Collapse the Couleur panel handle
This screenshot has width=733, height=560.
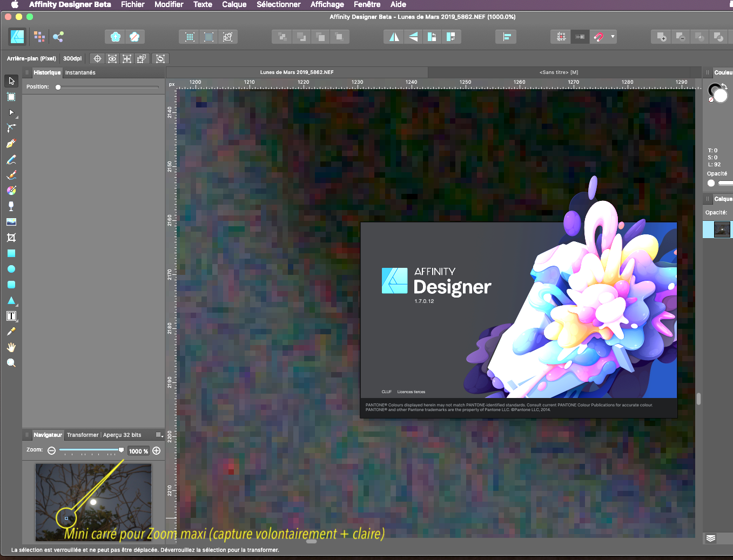tap(708, 72)
